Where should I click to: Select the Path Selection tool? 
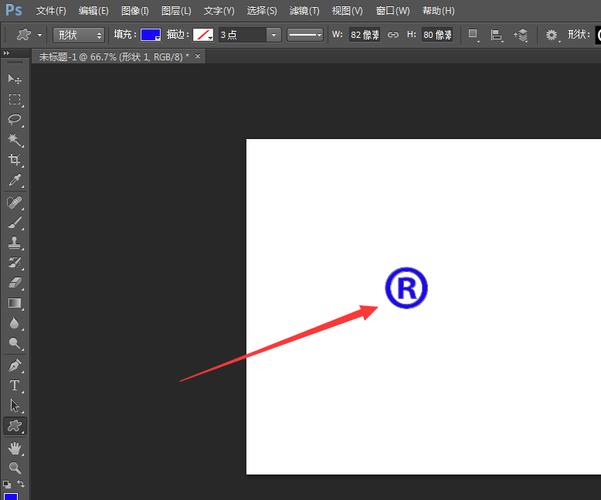(x=15, y=406)
